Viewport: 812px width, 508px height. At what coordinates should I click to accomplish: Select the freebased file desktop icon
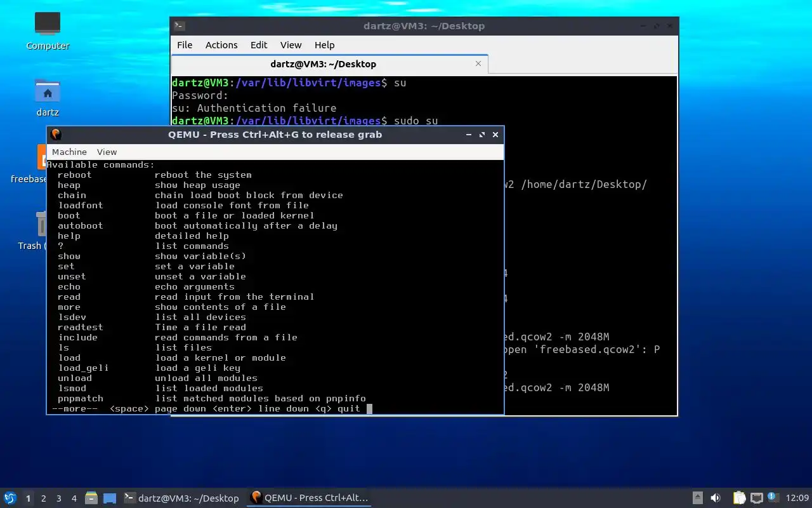pyautogui.click(x=29, y=164)
